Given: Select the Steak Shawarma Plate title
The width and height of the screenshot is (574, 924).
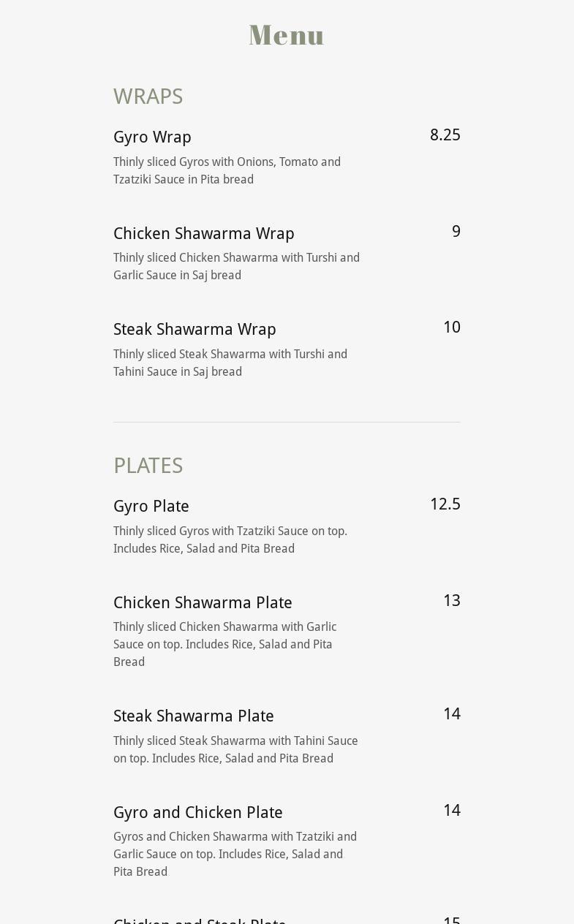Looking at the screenshot, I should 193,716.
